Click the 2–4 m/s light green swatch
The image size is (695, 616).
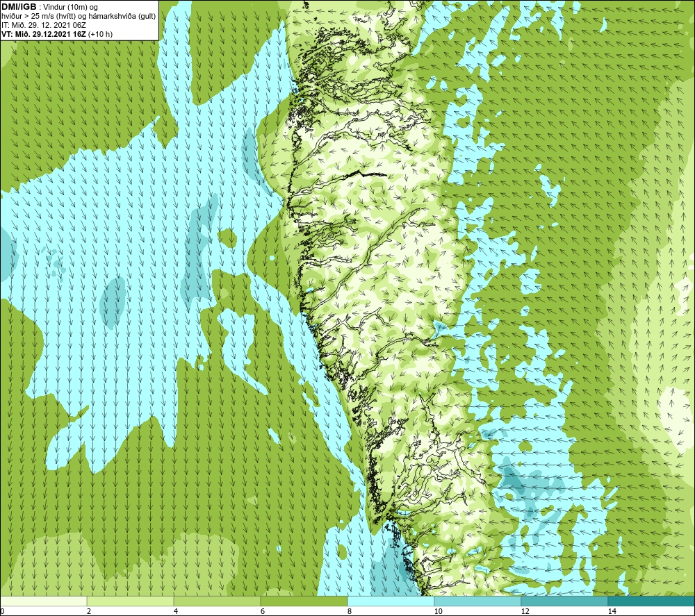(x=131, y=601)
